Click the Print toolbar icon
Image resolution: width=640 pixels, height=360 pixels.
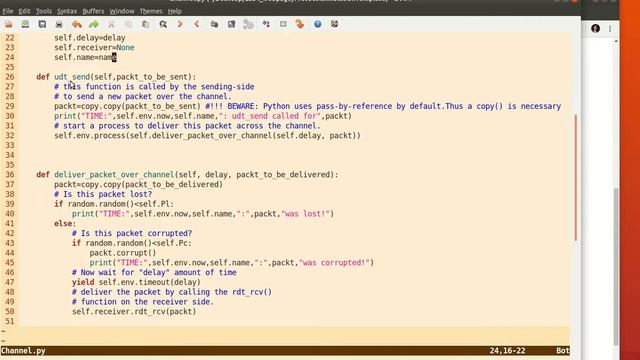59,24
